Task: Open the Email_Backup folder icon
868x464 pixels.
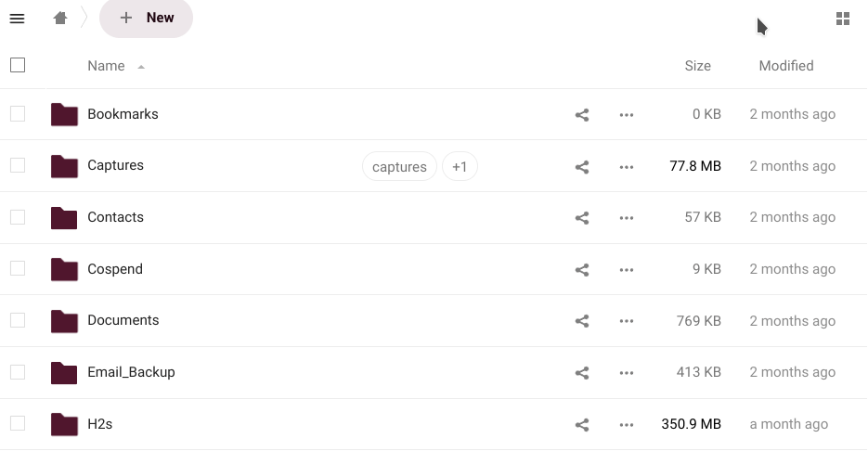Action: [x=64, y=373]
